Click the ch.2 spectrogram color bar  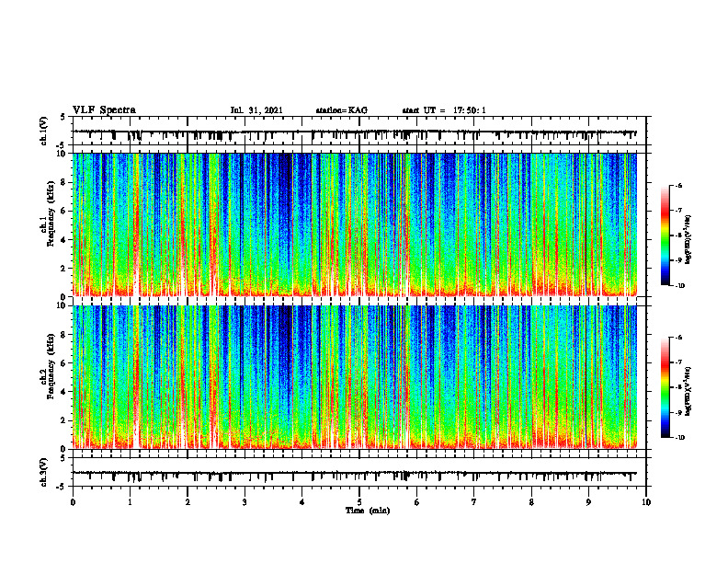(665, 387)
